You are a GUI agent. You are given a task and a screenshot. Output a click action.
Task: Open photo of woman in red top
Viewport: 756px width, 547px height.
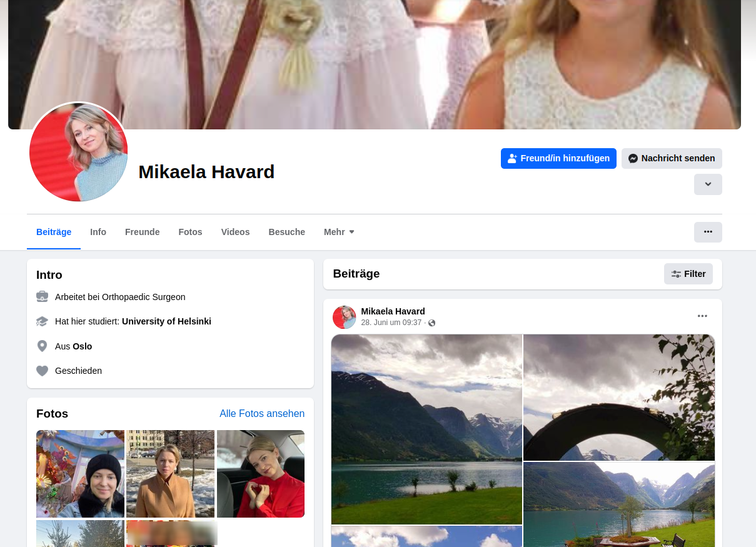pos(261,474)
